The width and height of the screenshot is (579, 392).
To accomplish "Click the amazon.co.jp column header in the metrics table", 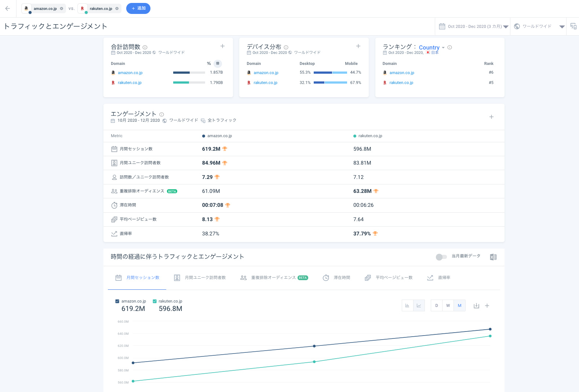I will coord(217,136).
